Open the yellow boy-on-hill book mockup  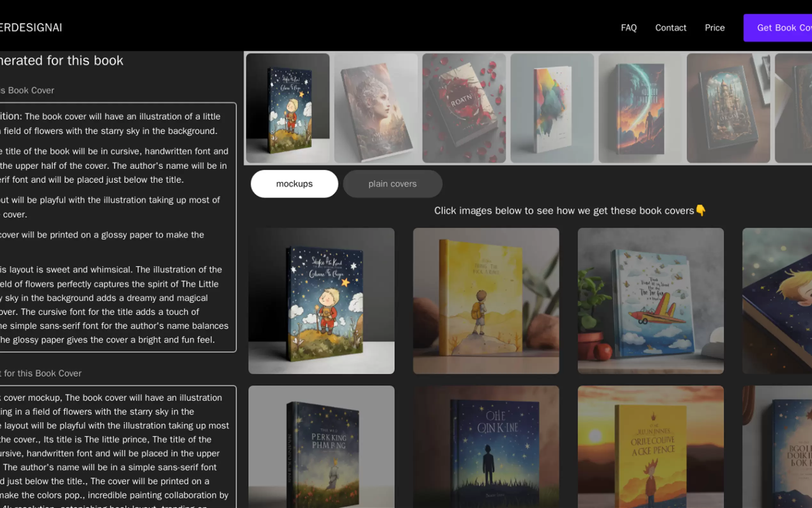(x=486, y=301)
